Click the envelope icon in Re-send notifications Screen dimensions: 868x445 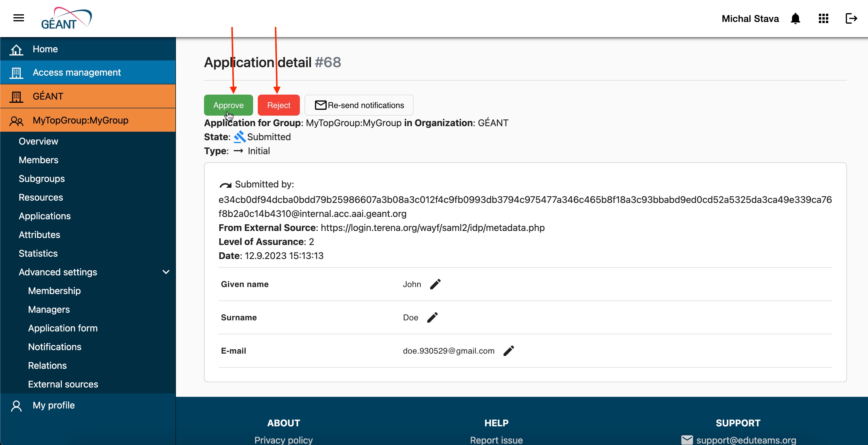320,105
